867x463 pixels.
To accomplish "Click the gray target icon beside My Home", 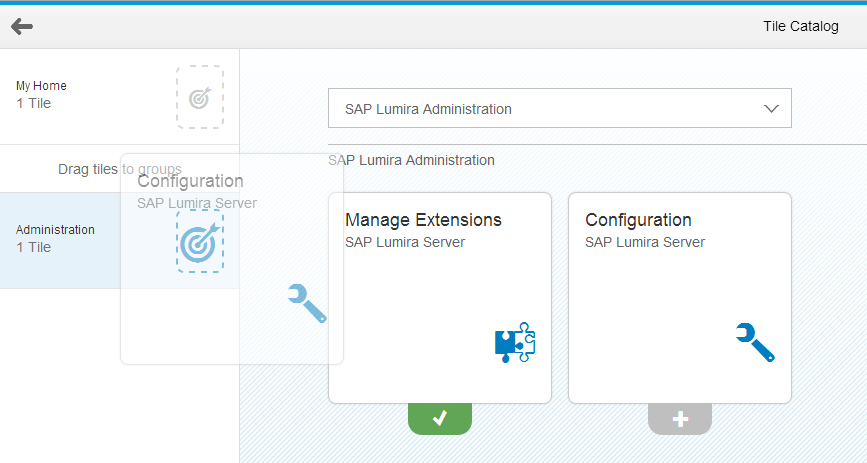I will (x=200, y=97).
